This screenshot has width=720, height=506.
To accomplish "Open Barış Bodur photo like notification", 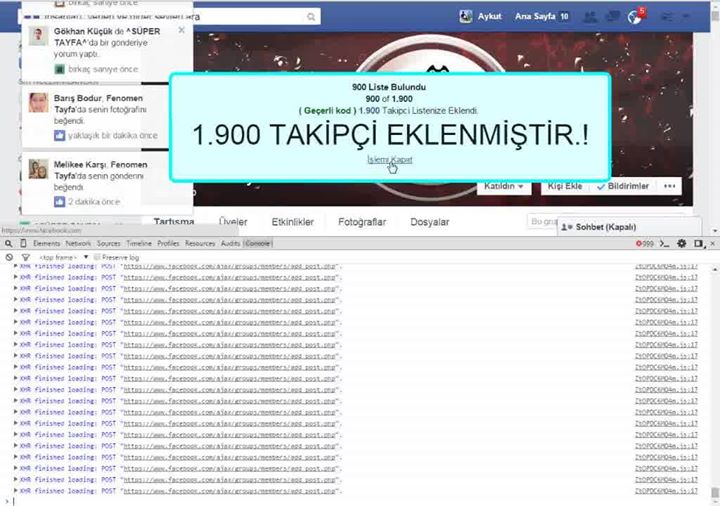I will (x=107, y=117).
